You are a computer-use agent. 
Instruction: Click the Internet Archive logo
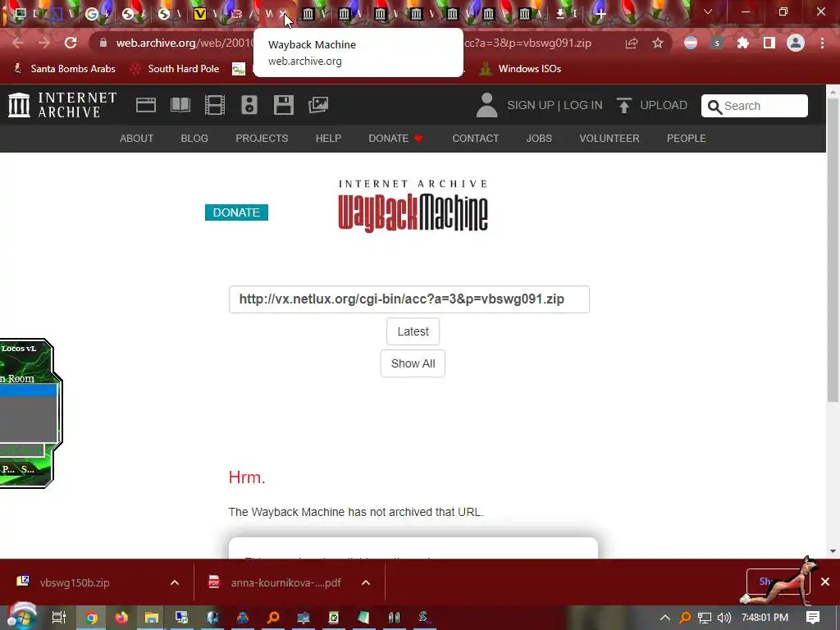[x=62, y=105]
